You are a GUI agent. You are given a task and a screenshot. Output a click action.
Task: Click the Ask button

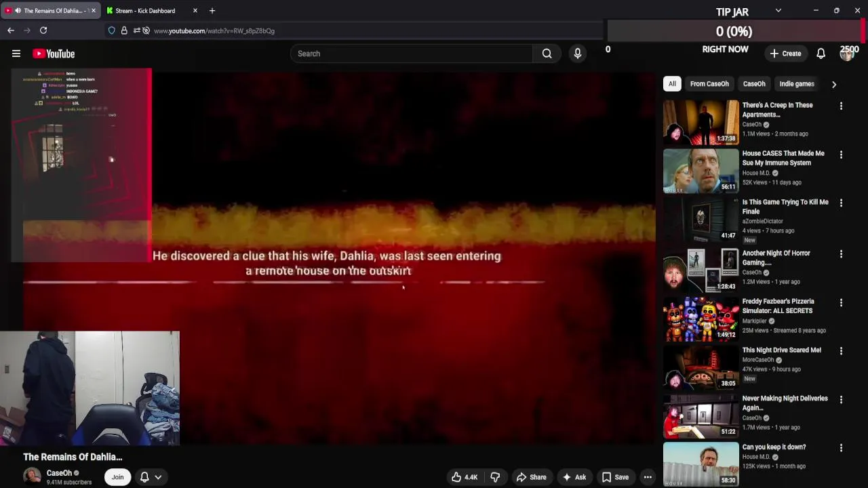tap(574, 477)
